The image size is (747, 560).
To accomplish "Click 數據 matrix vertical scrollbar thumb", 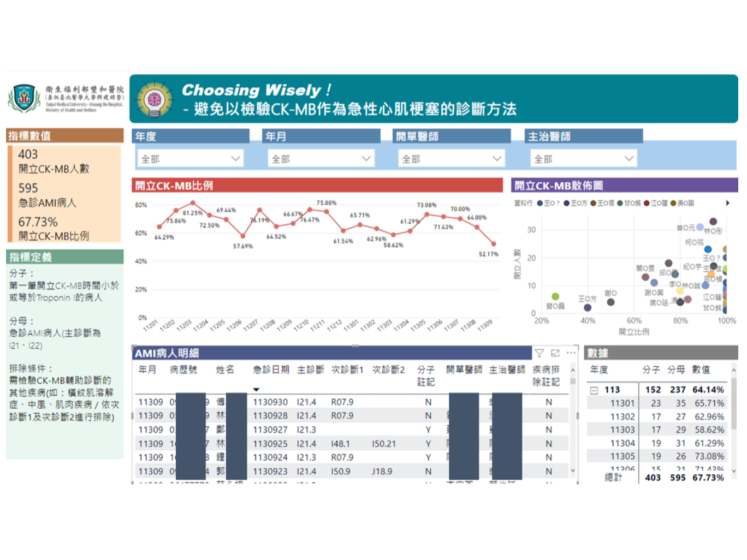I will [734, 403].
